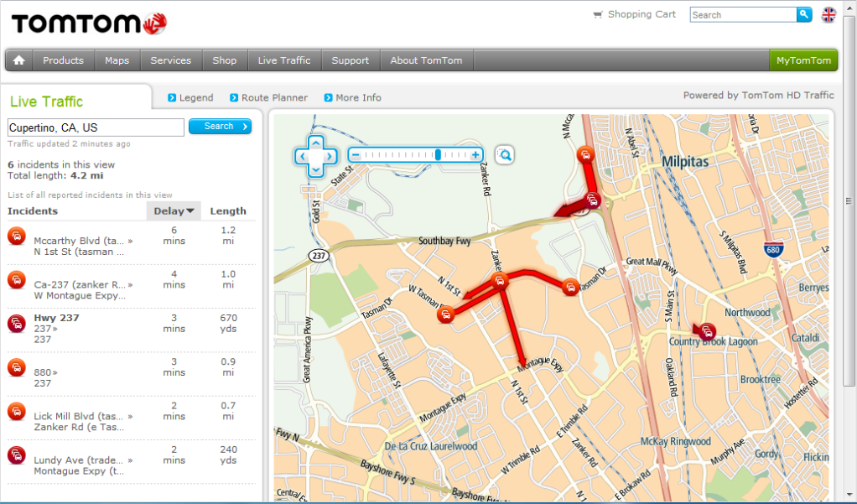Select incident icon for Lick Mill Blvd row

point(17,411)
